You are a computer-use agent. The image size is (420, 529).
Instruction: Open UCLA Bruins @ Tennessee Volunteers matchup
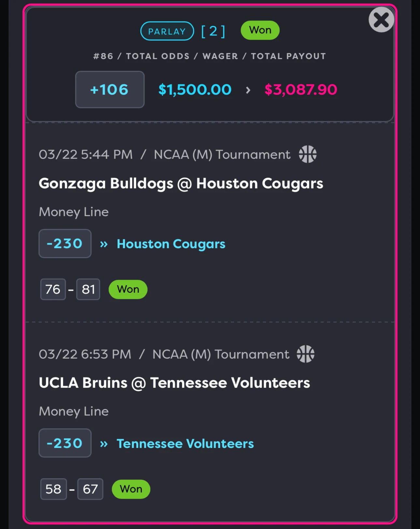[174, 383]
